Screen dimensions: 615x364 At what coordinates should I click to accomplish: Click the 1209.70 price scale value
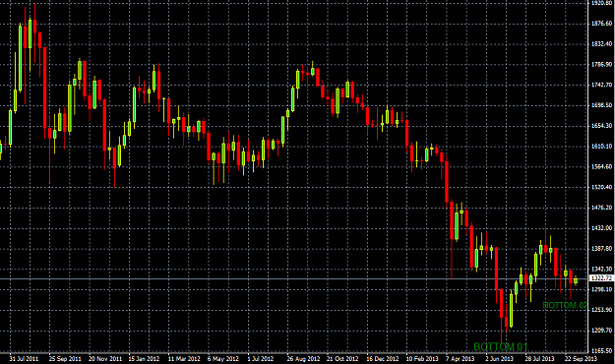pos(601,331)
